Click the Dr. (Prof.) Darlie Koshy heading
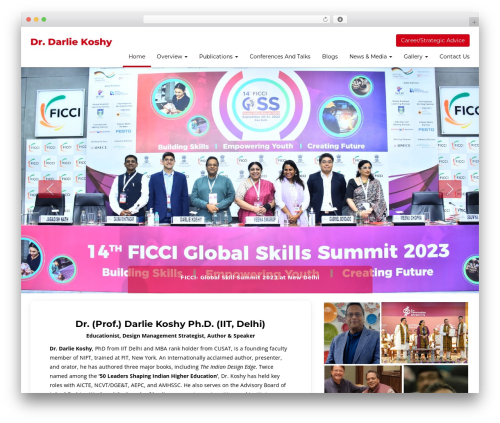Screen dimensions: 500x423 coord(170,324)
